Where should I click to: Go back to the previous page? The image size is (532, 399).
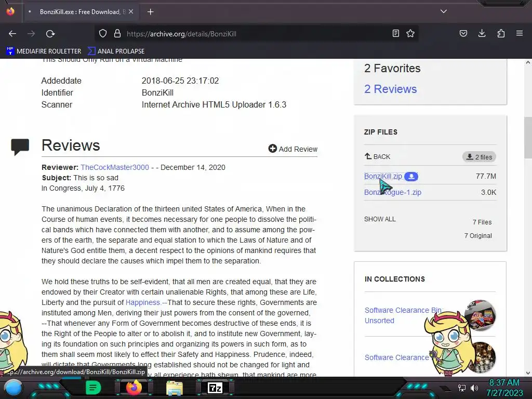point(12,34)
